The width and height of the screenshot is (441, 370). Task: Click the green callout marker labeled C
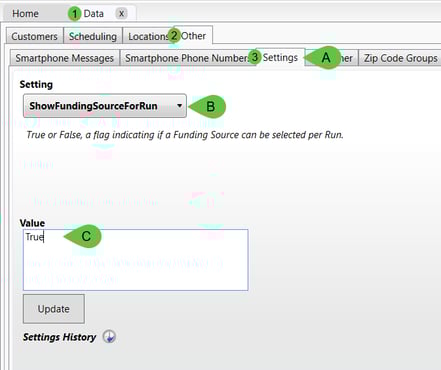coord(83,236)
